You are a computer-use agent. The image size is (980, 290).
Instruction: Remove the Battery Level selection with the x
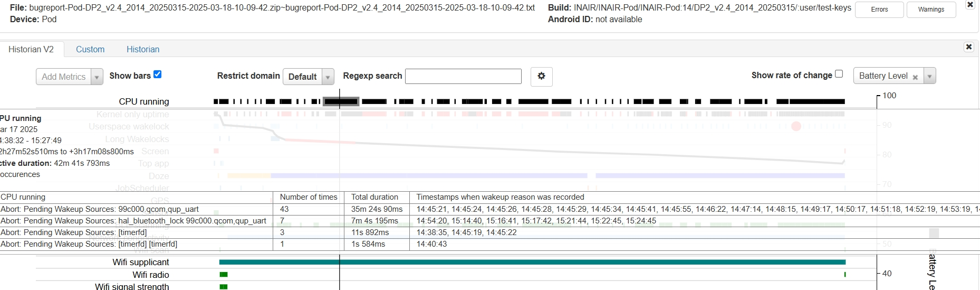(915, 77)
